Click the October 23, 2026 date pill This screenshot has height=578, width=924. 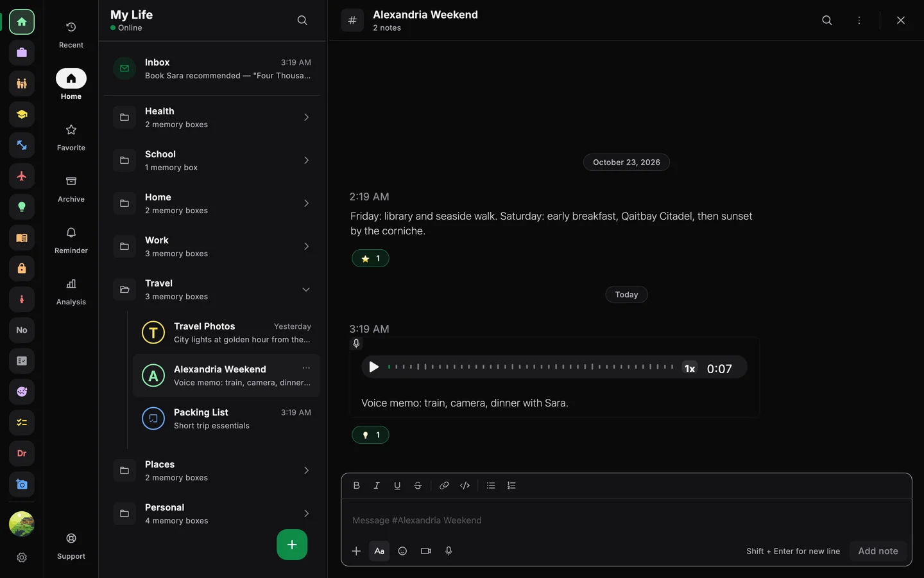626,162
